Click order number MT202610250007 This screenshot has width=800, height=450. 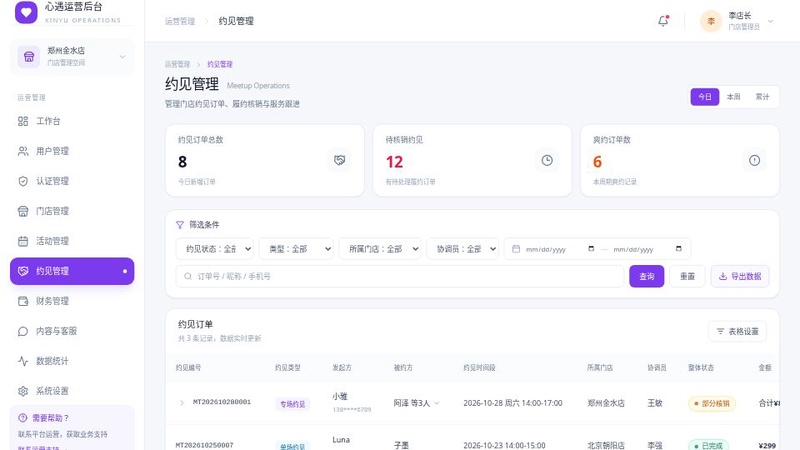205,445
